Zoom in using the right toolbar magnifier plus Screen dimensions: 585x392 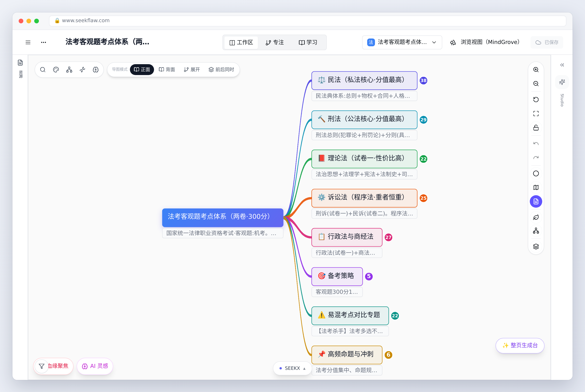tap(536, 69)
